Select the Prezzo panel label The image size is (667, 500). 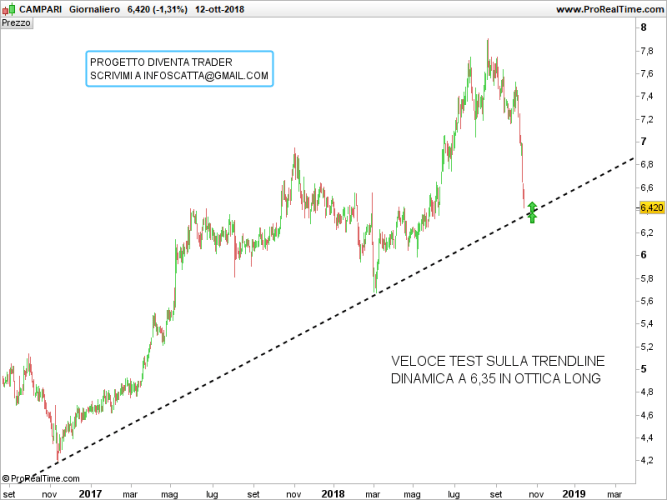point(17,22)
